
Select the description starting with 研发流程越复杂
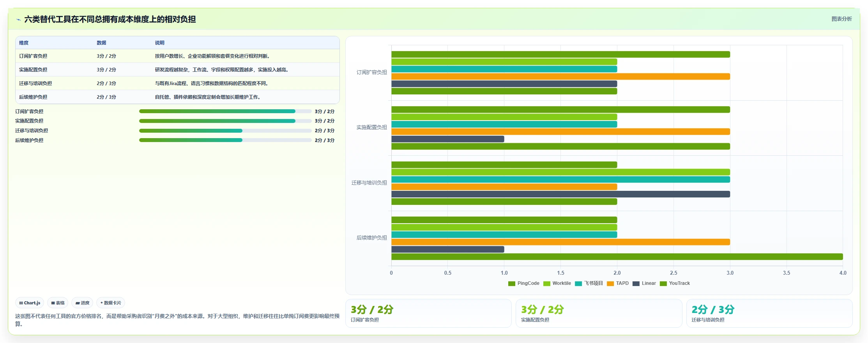[x=222, y=70]
